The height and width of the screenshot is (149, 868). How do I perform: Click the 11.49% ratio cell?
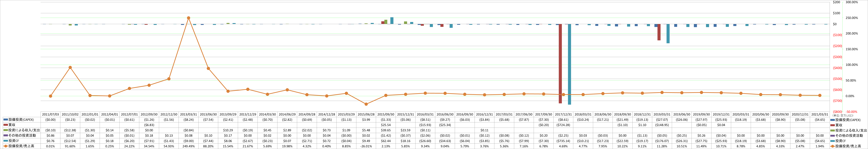click(x=701, y=146)
